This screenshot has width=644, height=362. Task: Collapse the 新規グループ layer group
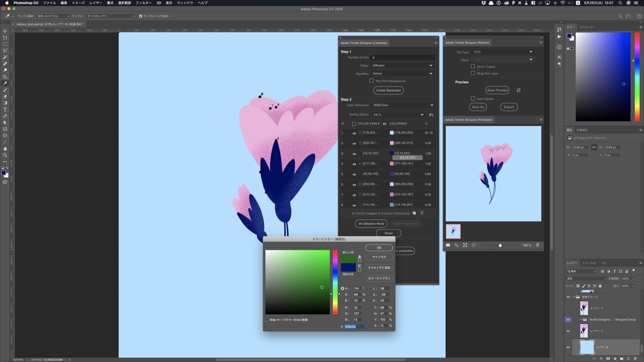tap(574, 297)
